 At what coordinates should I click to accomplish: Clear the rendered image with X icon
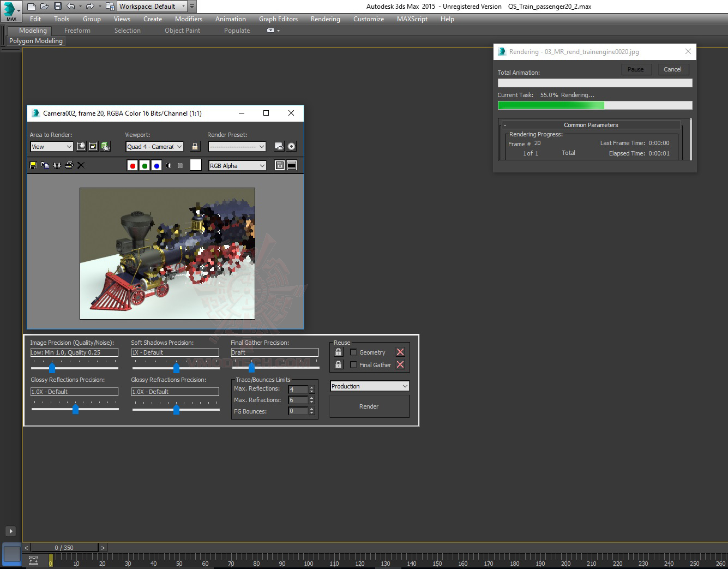pos(81,165)
